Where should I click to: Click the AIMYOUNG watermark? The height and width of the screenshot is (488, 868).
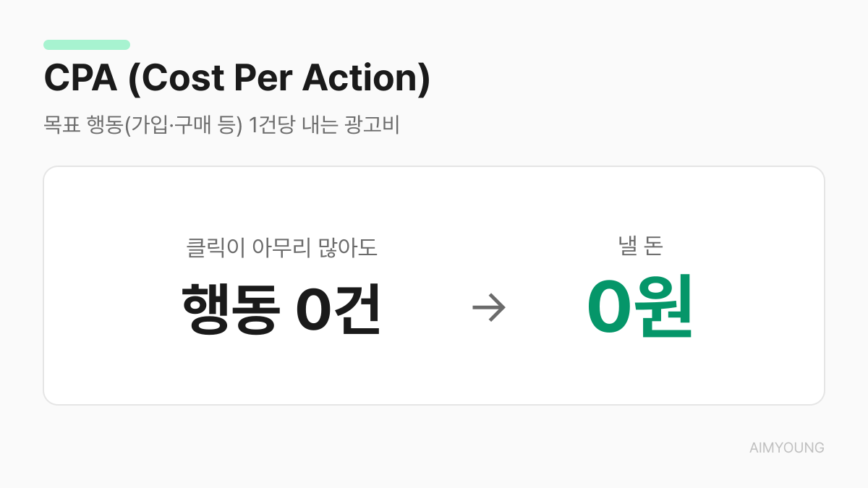[787, 448]
